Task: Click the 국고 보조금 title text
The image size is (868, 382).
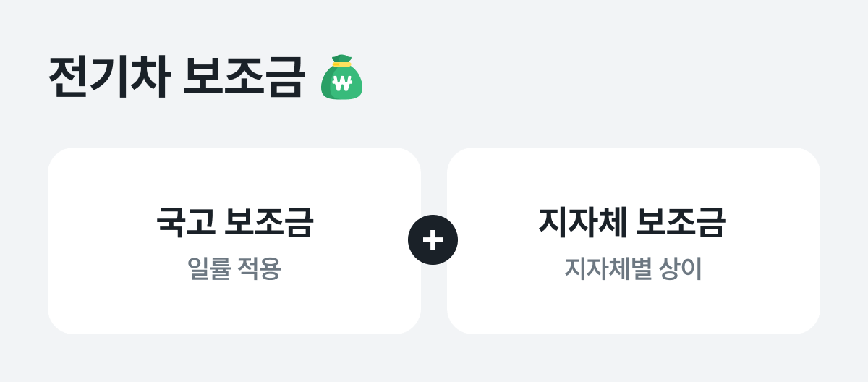Action: tap(234, 223)
